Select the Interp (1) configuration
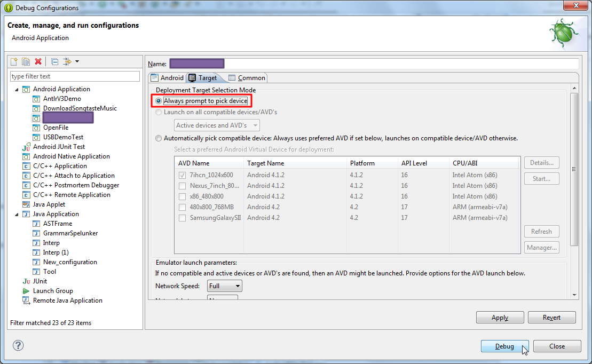 (x=56, y=252)
